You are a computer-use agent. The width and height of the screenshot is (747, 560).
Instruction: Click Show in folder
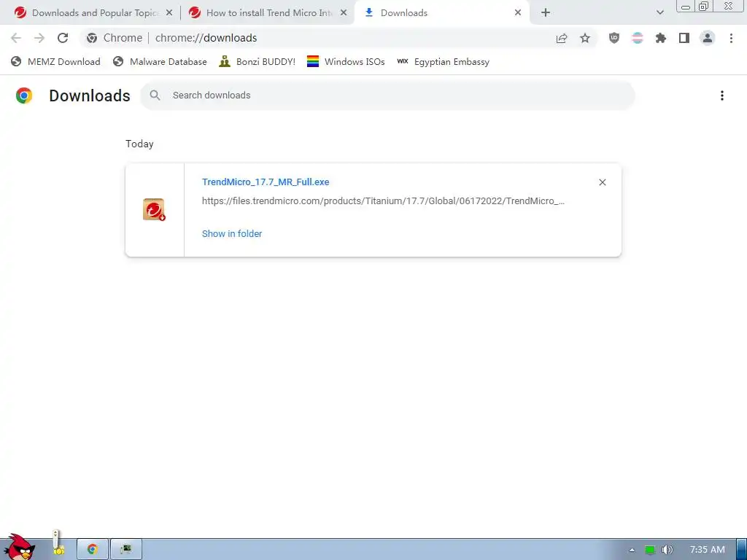[x=232, y=234]
